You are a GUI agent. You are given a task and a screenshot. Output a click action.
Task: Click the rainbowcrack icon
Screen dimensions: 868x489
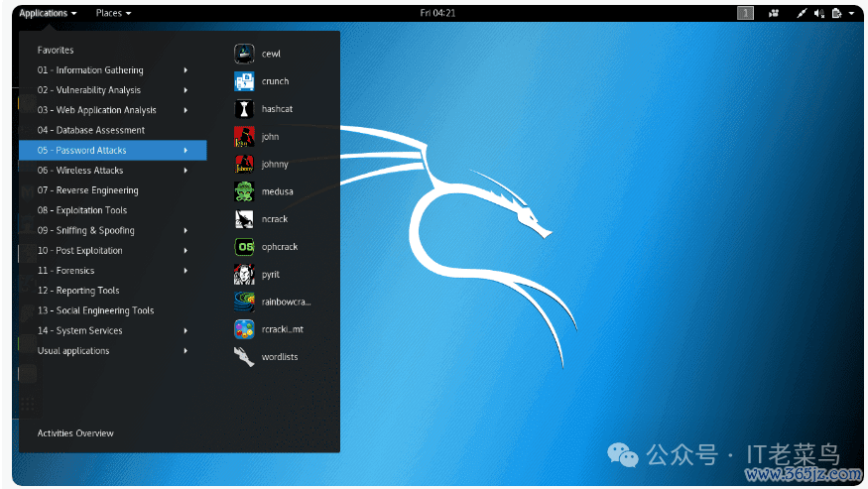244,302
